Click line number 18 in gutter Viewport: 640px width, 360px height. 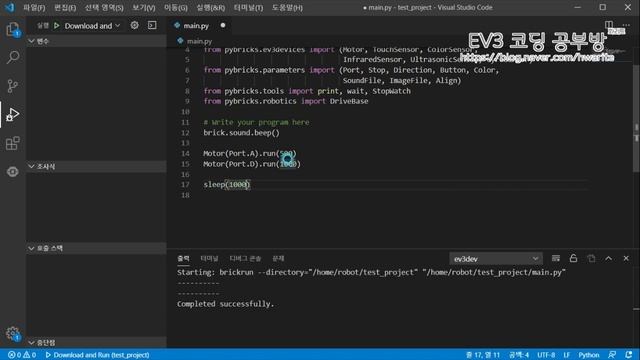point(185,195)
